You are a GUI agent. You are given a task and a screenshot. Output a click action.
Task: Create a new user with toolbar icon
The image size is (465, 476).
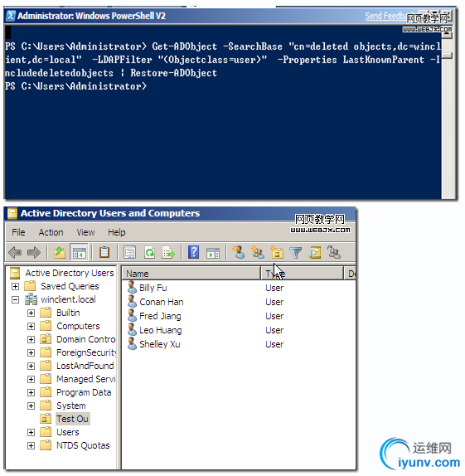(x=238, y=252)
